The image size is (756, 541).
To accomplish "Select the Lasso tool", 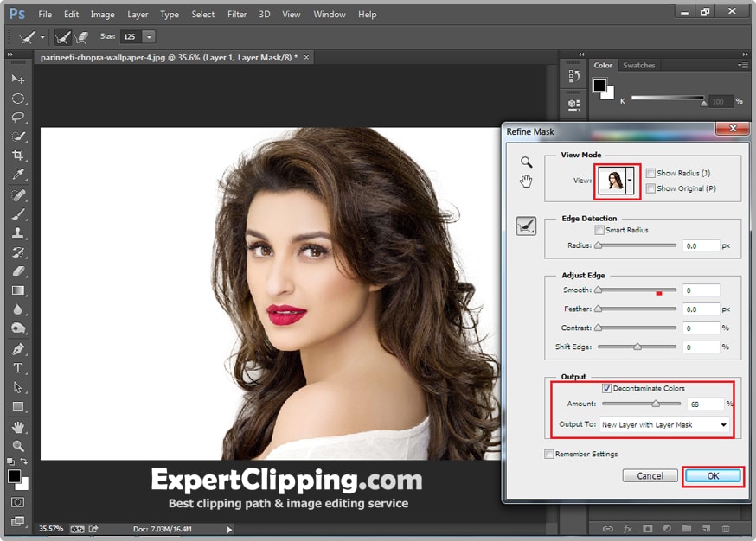I will click(x=19, y=118).
